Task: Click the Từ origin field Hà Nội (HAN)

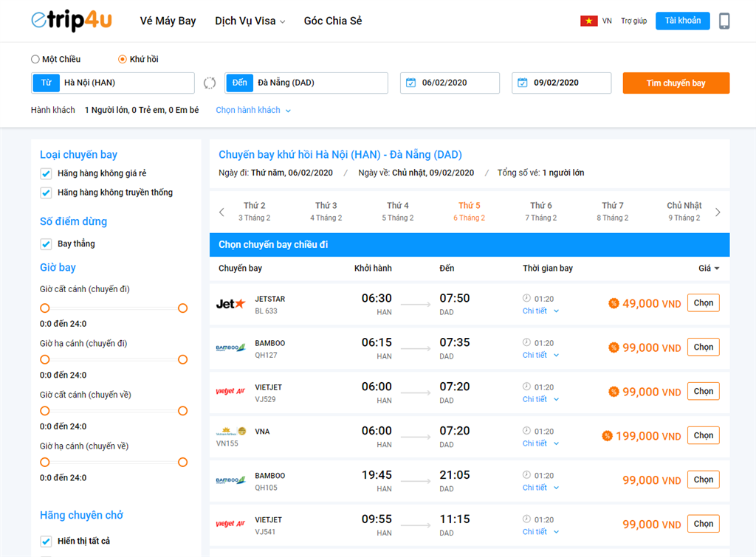Action: coord(113,83)
